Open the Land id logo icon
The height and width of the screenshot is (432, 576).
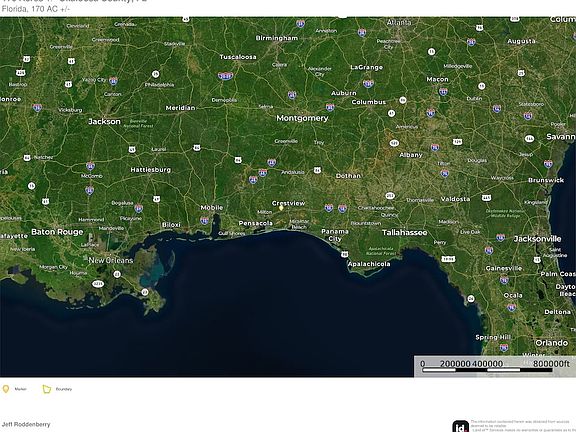pos(460,426)
